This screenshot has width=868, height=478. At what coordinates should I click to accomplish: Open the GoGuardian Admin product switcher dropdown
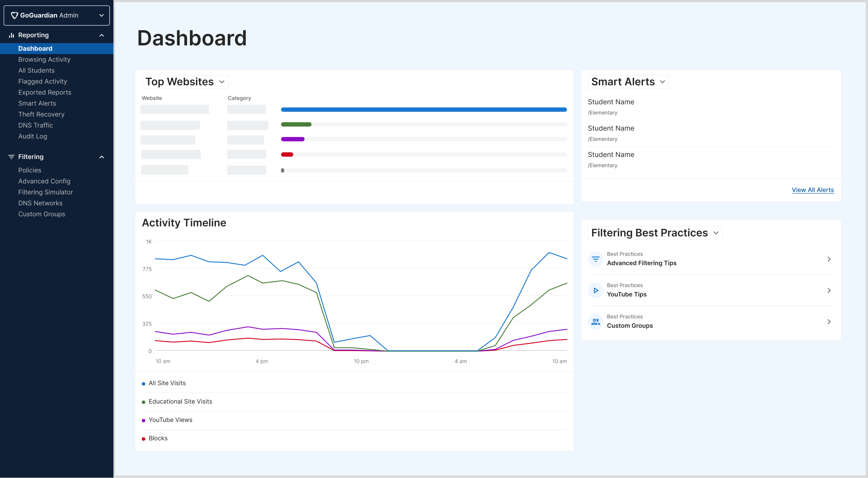pos(57,15)
